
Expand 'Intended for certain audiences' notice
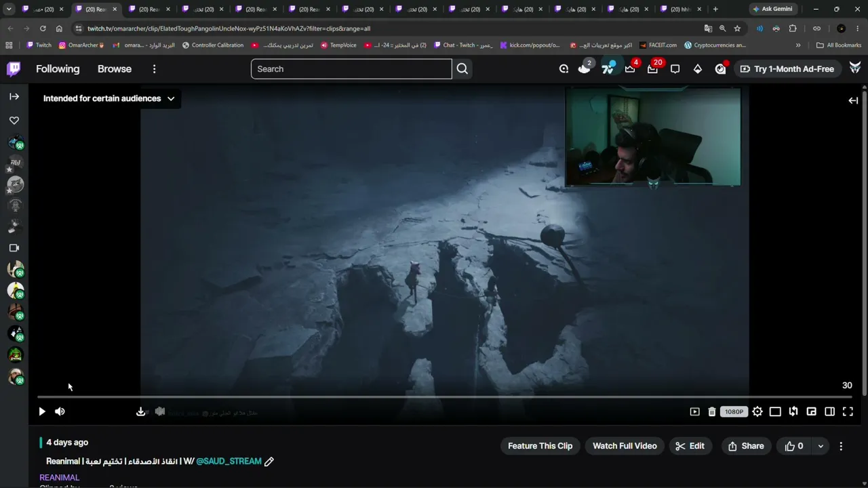(108, 98)
